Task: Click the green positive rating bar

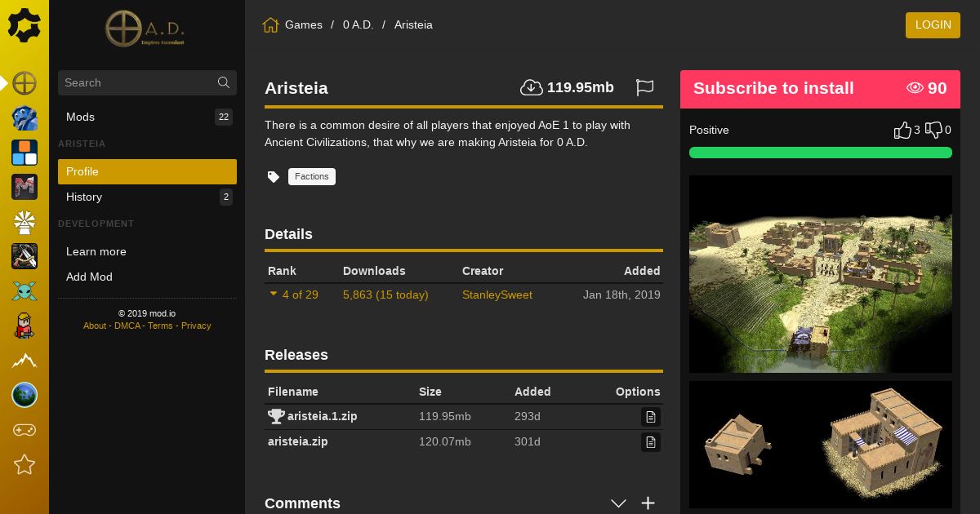Action: point(821,153)
